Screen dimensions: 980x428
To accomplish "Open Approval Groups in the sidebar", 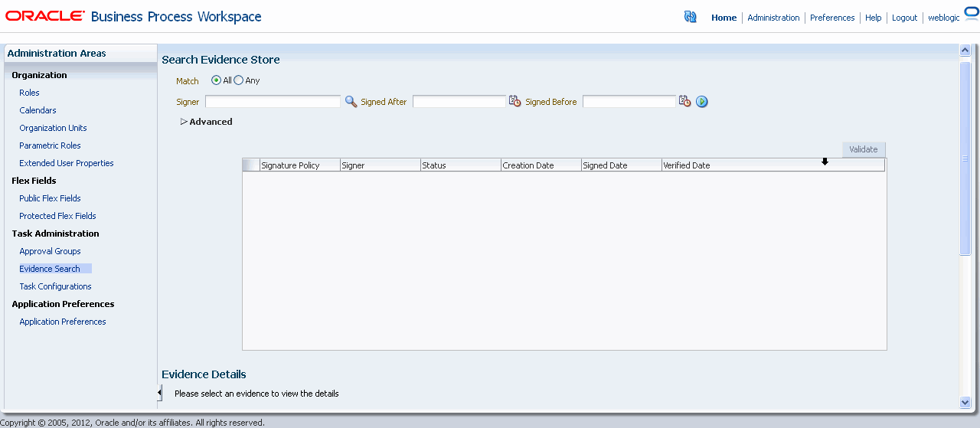I will point(50,251).
